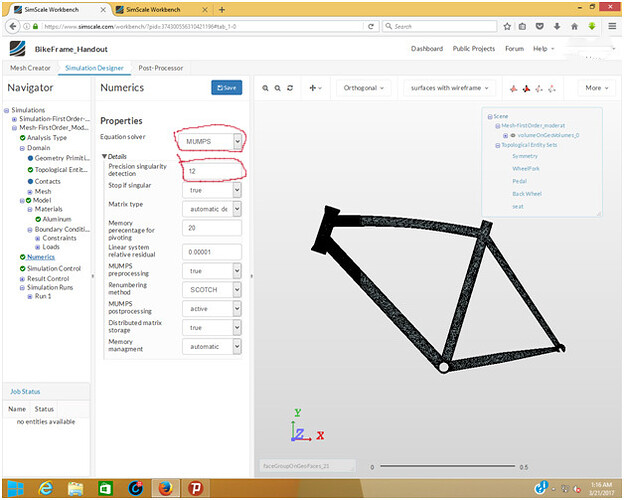Select Analysis Type in the Navigator
Viewport: 624px width, 500px height.
tap(47, 138)
